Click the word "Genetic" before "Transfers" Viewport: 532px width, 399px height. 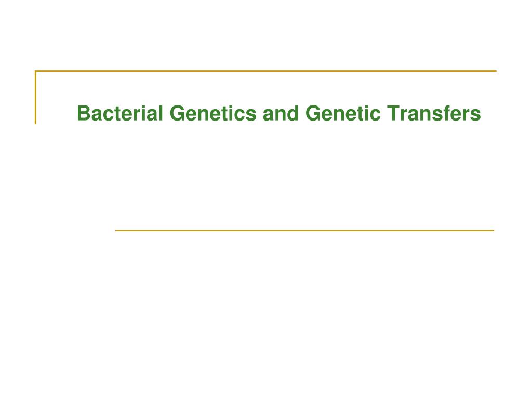[x=343, y=113]
